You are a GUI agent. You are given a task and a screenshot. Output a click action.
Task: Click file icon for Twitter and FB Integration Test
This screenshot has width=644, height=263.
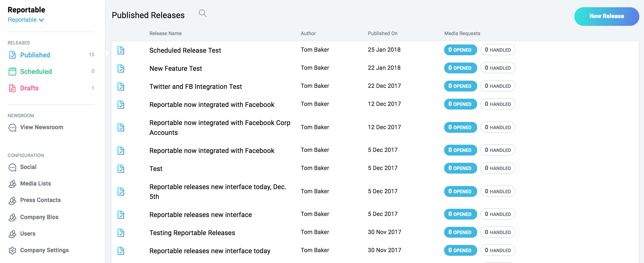pyautogui.click(x=121, y=87)
